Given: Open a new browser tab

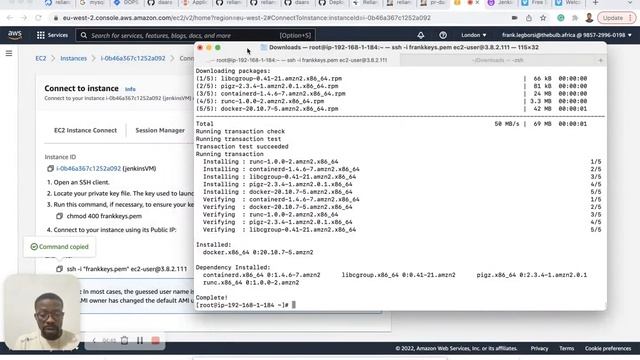Looking at the screenshot, I should point(596,3).
